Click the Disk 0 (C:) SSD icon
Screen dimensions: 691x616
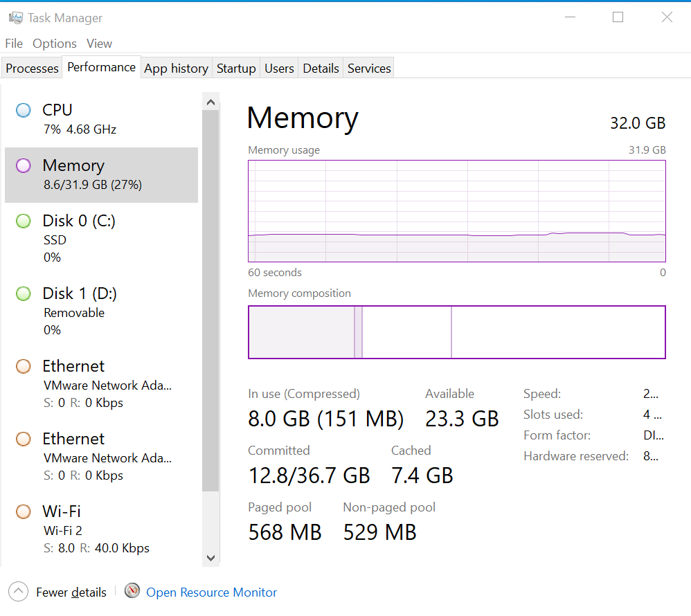(23, 221)
